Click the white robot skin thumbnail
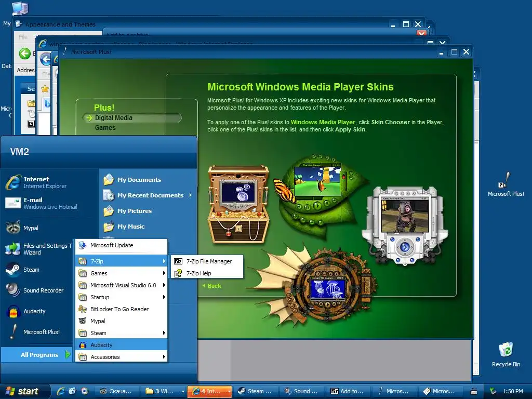Image resolution: width=532 pixels, height=399 pixels. (405, 225)
